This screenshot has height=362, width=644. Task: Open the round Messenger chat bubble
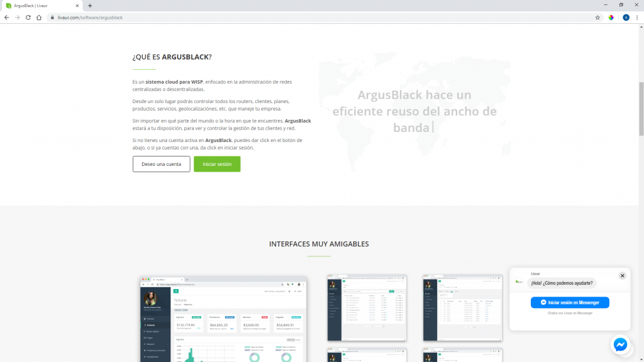620,345
